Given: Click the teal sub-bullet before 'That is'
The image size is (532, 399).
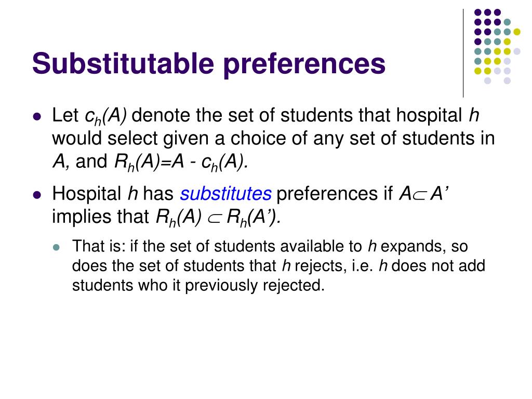Looking at the screenshot, I should 56,247.
